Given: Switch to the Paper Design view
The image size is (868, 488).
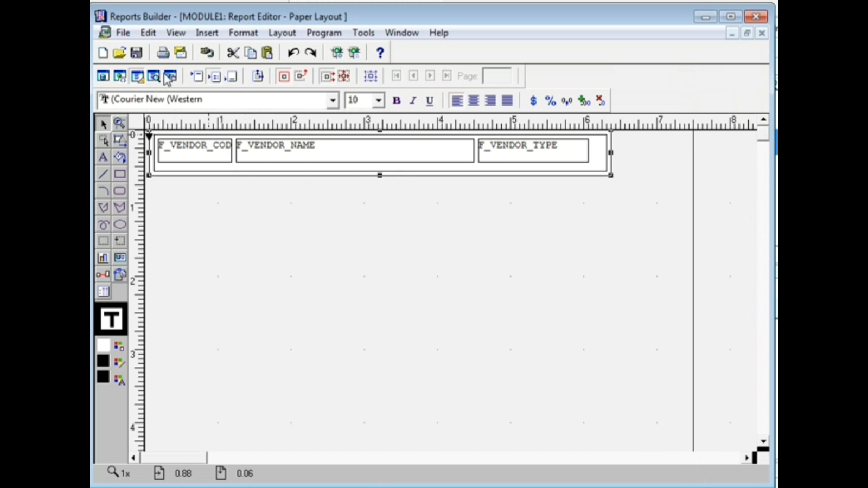Looking at the screenshot, I should [x=154, y=76].
